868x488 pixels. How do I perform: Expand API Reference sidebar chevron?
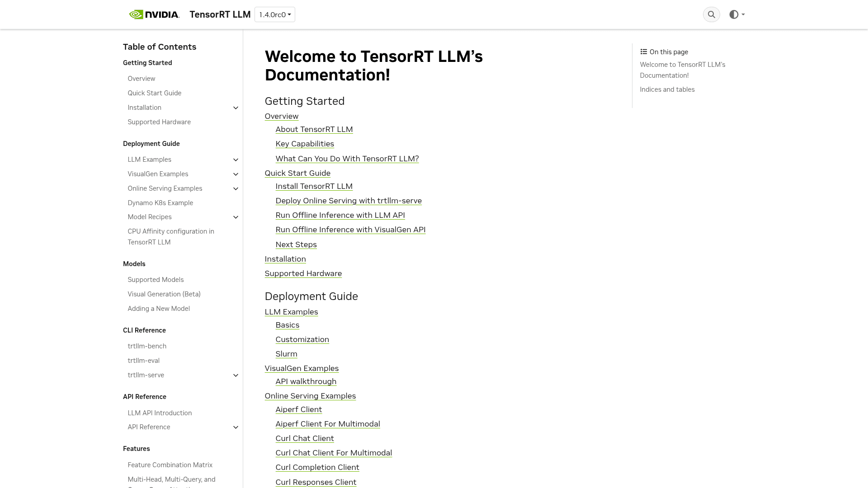236,427
